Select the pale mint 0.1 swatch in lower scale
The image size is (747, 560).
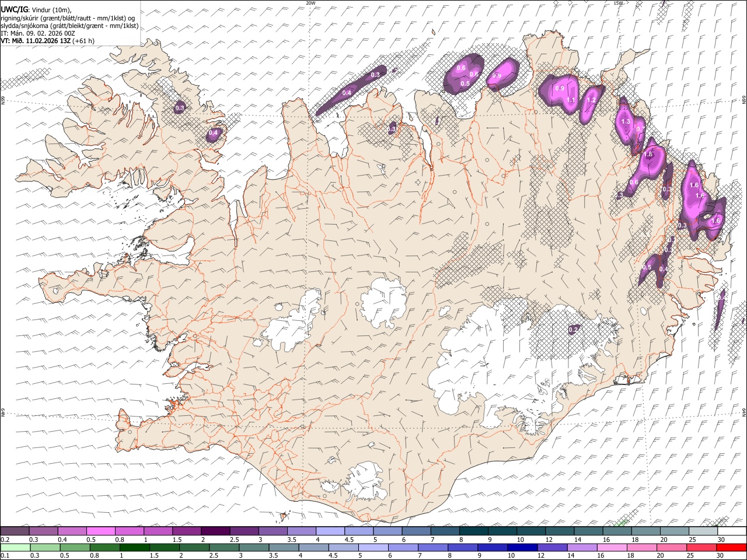(15, 547)
